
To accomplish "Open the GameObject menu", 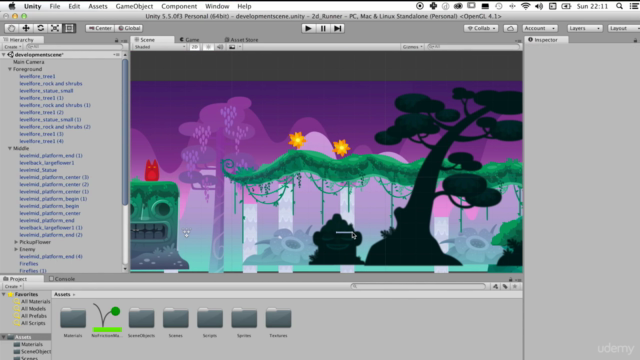I will pyautogui.click(x=134, y=6).
